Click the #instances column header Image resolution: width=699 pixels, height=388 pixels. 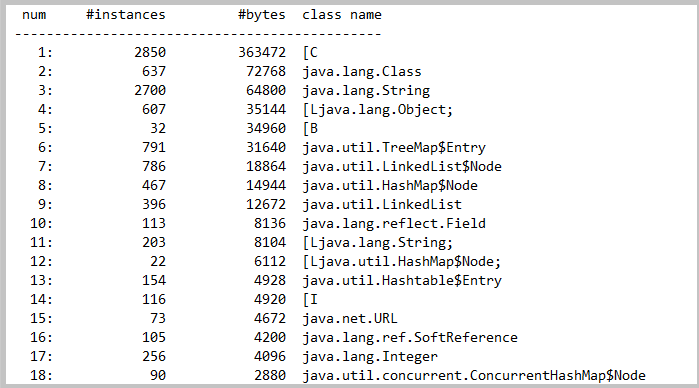(126, 15)
